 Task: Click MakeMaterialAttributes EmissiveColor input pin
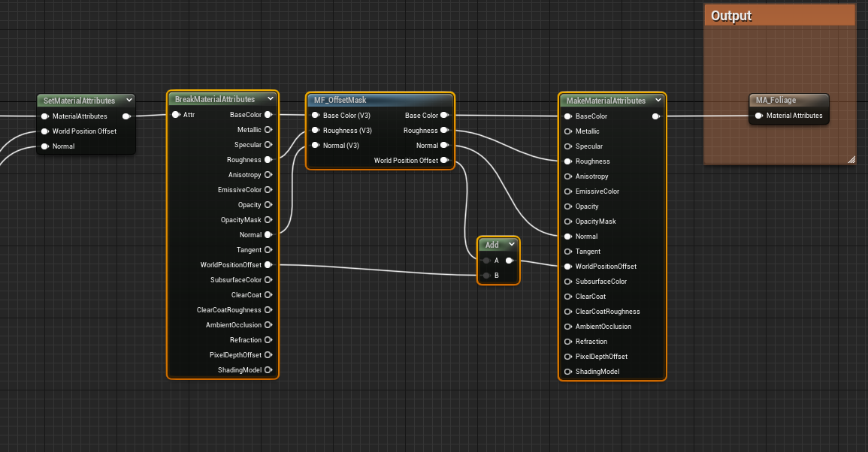click(568, 191)
